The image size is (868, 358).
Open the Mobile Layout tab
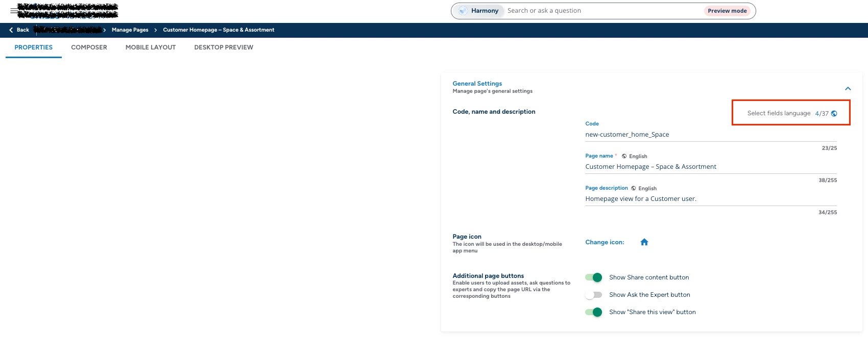(151, 47)
